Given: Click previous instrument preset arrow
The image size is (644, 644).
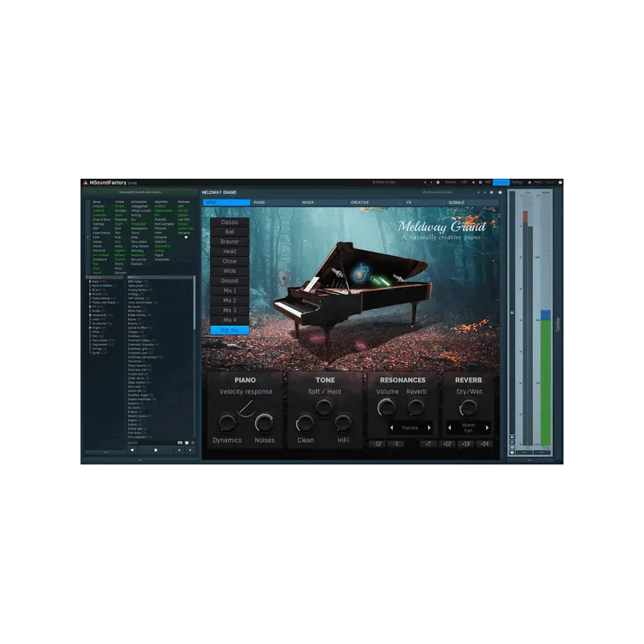Looking at the screenshot, I should click(x=478, y=192).
